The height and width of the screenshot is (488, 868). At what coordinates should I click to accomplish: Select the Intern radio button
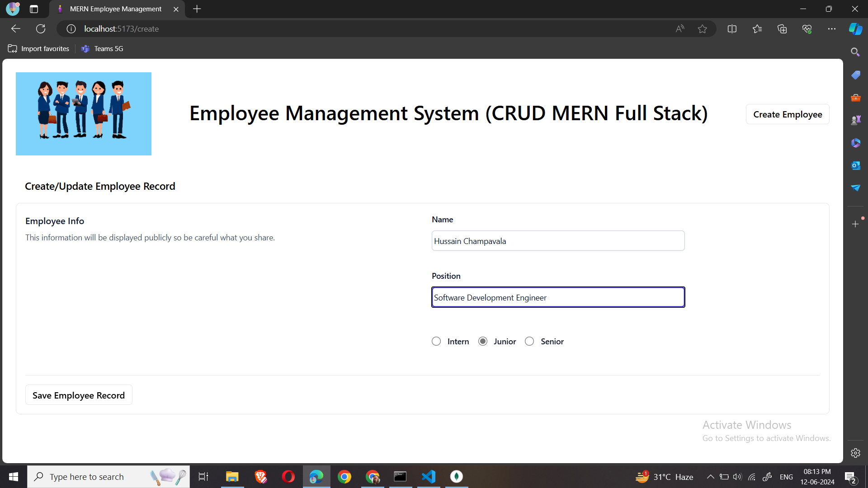coord(436,342)
